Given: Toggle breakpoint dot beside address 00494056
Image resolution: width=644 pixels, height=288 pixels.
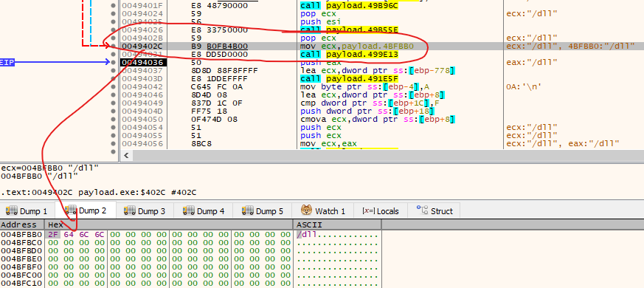Looking at the screenshot, I should [x=113, y=143].
